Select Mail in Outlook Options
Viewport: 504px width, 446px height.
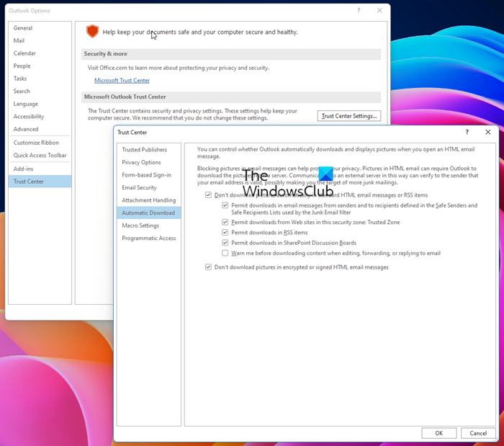pos(40,40)
